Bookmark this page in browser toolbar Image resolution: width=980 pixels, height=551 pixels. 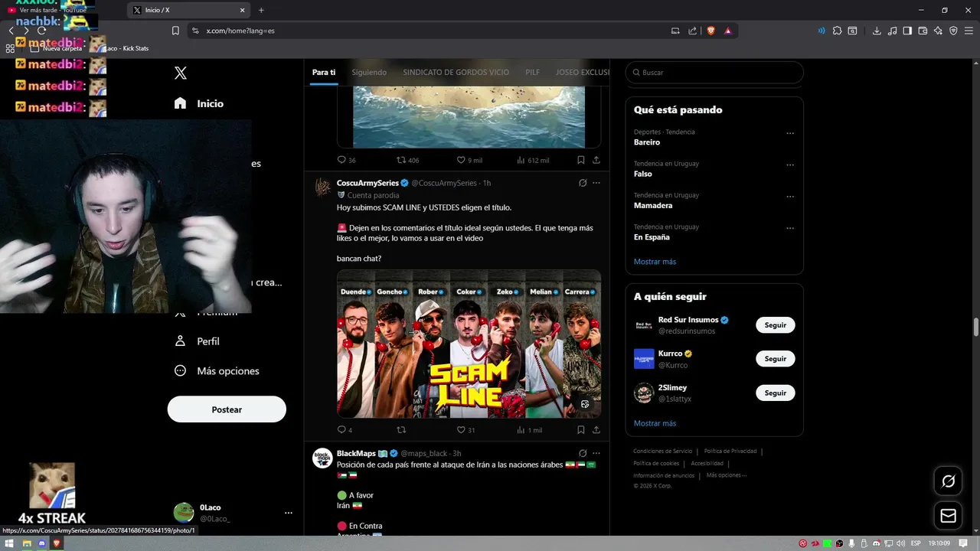tap(175, 31)
